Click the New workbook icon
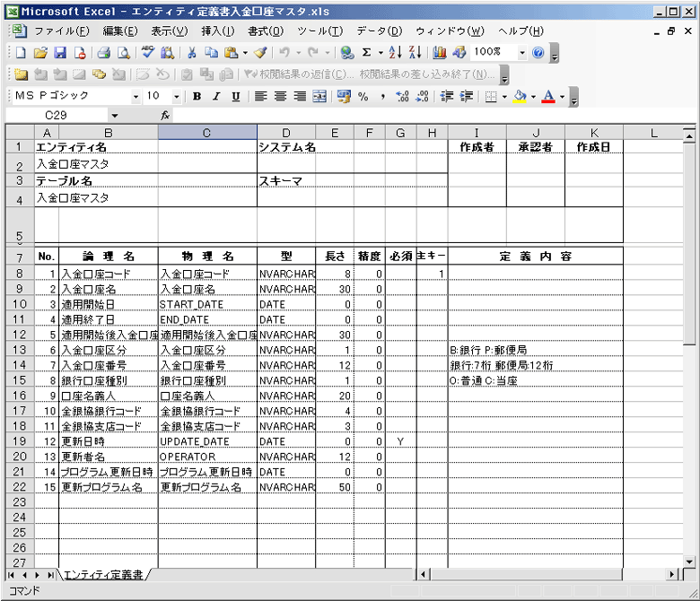The height and width of the screenshot is (601, 700). [x=21, y=53]
